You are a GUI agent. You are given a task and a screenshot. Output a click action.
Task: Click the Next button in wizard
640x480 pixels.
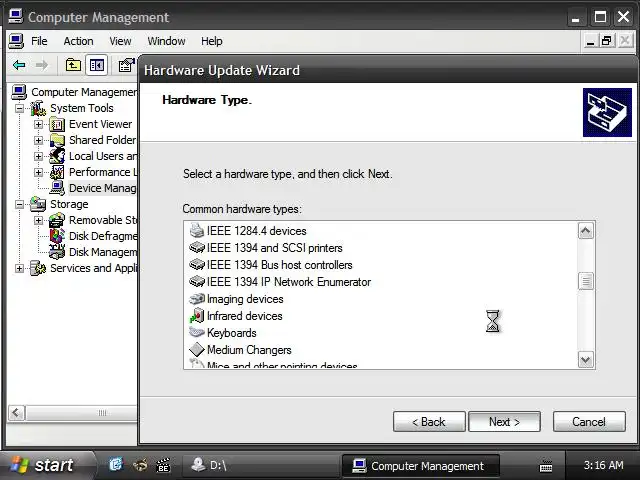504,421
